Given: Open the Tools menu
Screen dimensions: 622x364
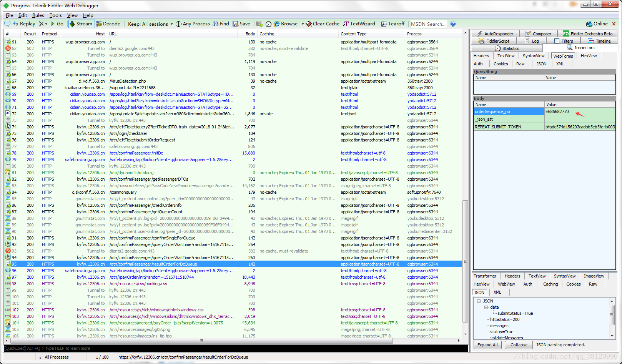Looking at the screenshot, I should tap(56, 15).
